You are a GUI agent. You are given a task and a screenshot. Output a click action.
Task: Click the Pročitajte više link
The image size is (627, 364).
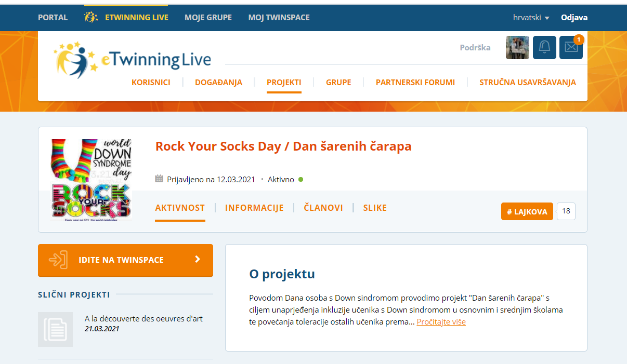(x=441, y=322)
